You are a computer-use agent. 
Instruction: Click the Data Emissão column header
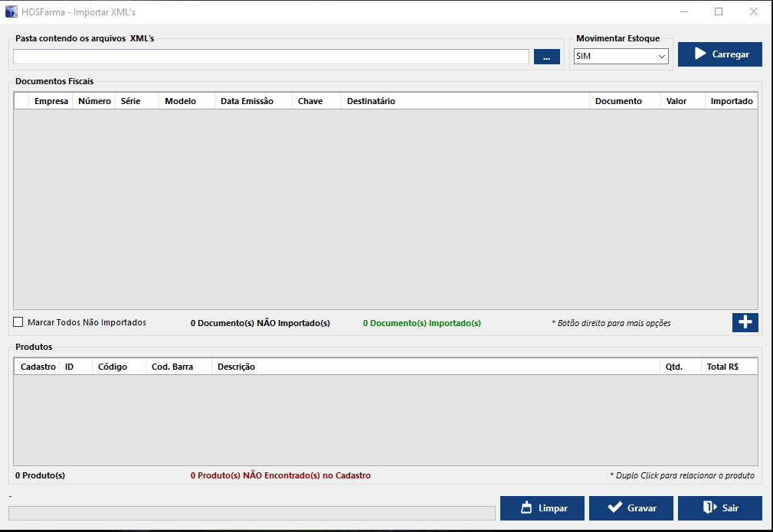(246, 101)
